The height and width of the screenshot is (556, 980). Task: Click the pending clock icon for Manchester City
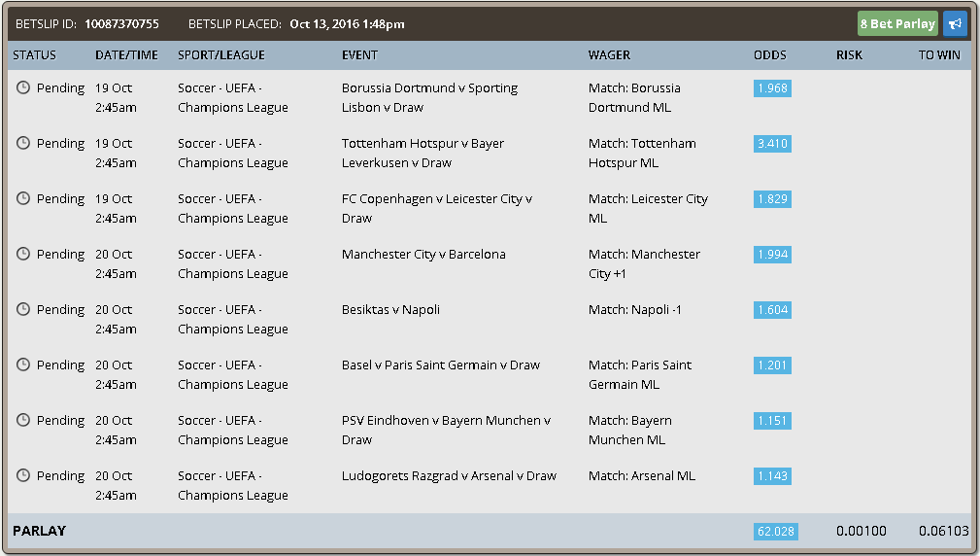23,254
